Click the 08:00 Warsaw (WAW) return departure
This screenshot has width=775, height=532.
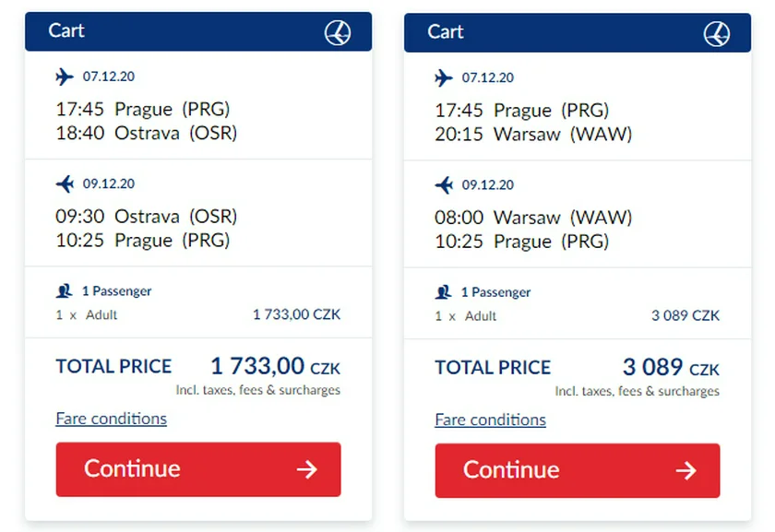tap(533, 218)
